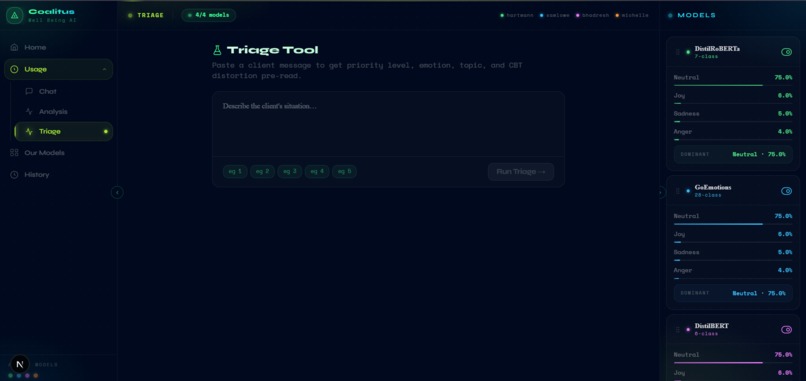The image size is (806, 381).
Task: Click the Home house icon
Action: click(14, 47)
